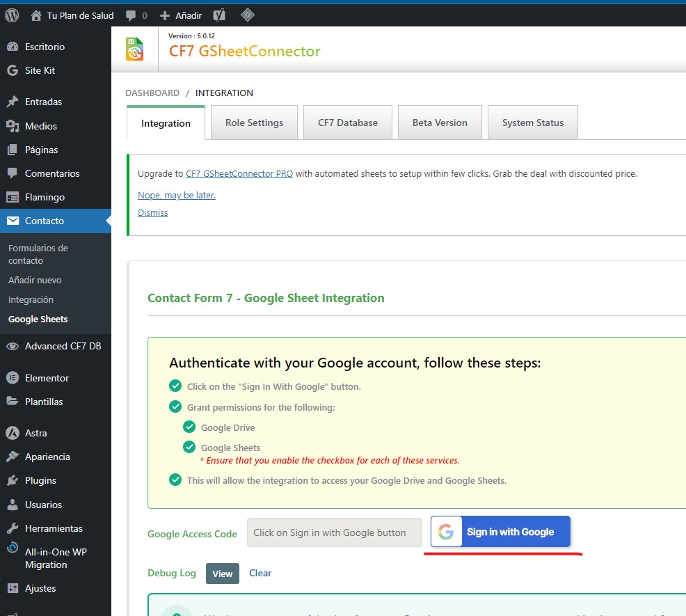Open the Entradas menu
Screen dimensions: 686x616
point(43,102)
